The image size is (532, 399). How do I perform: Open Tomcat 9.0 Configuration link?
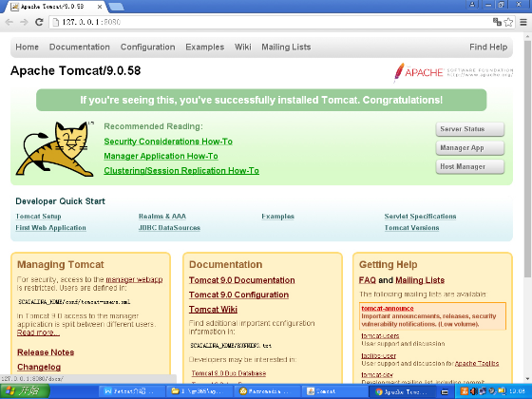[x=238, y=294]
